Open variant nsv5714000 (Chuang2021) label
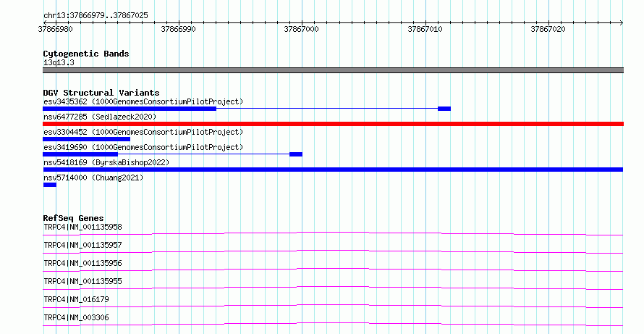644x334 pixels. [x=93, y=178]
